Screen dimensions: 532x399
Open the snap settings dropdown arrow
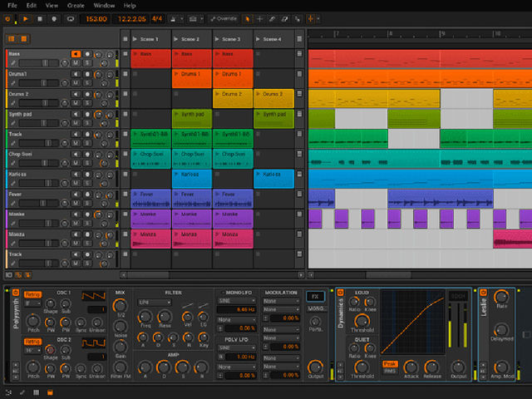(x=318, y=19)
